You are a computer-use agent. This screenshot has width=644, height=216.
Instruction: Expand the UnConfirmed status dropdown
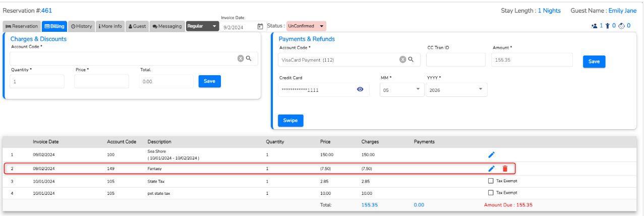(306, 26)
